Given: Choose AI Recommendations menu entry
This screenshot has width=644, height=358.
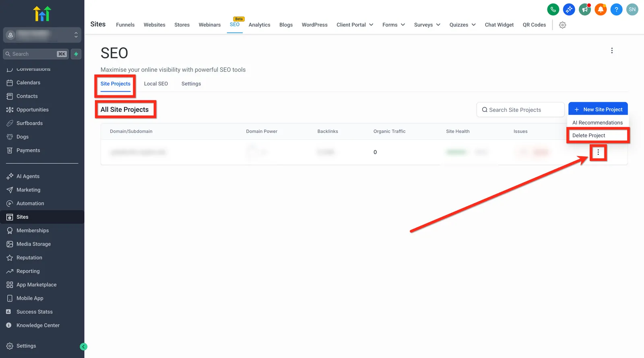Looking at the screenshot, I should pyautogui.click(x=598, y=123).
